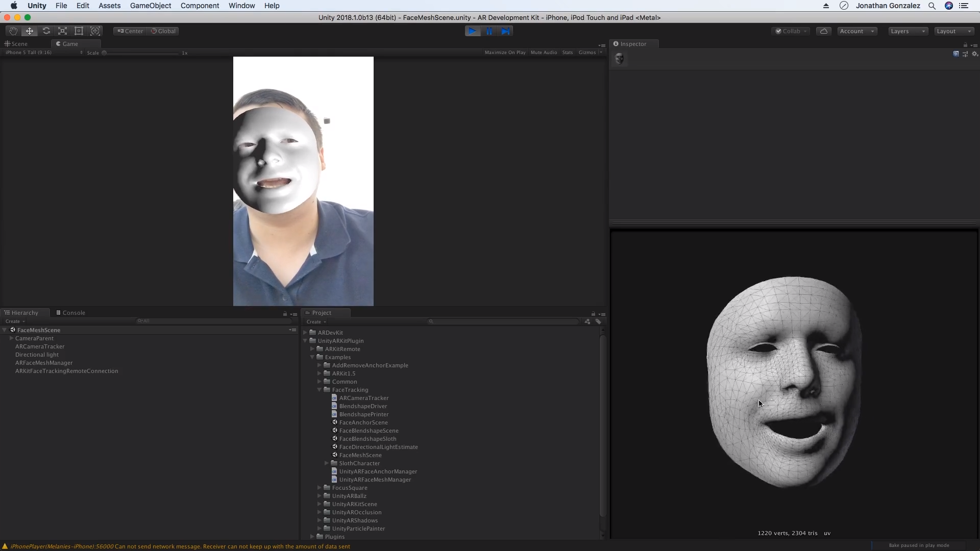Select the Scale tool
This screenshot has height=551, width=980.
click(x=62, y=31)
